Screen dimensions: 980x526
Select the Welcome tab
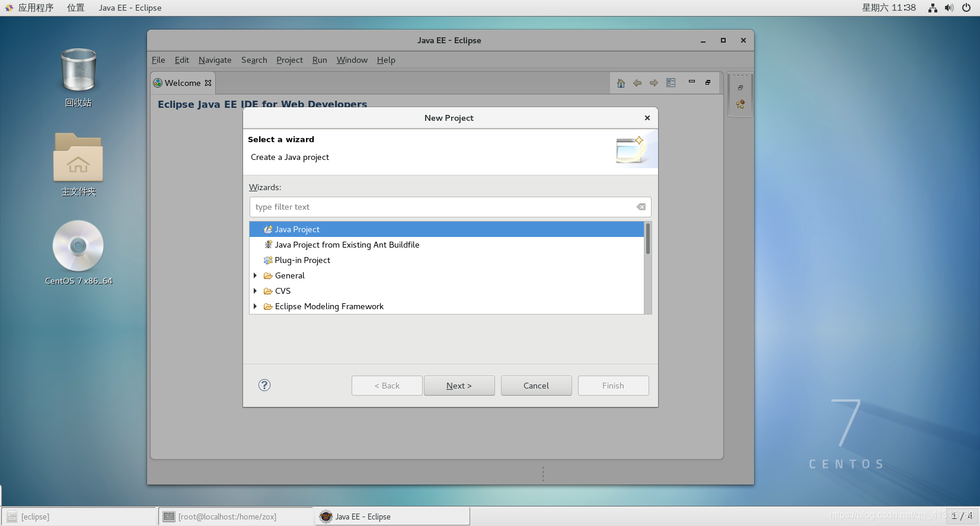coord(183,83)
